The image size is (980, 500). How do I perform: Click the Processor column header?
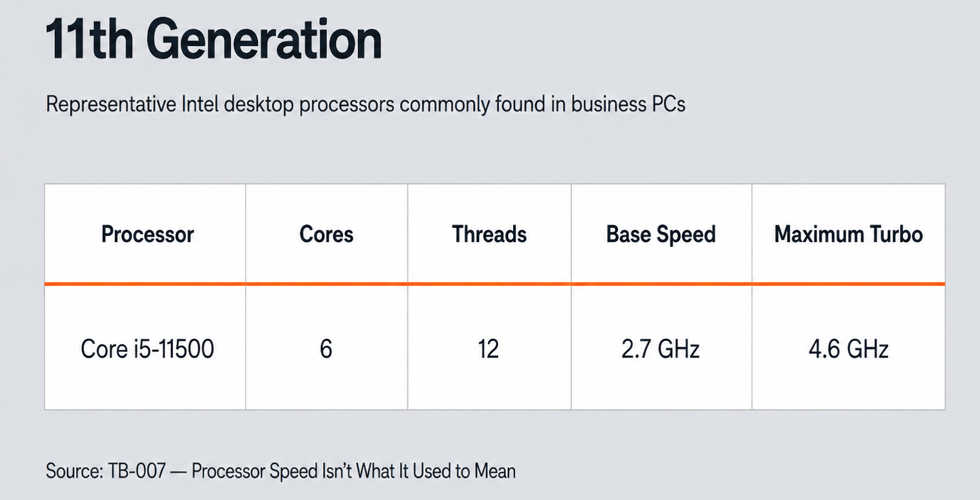pos(148,234)
